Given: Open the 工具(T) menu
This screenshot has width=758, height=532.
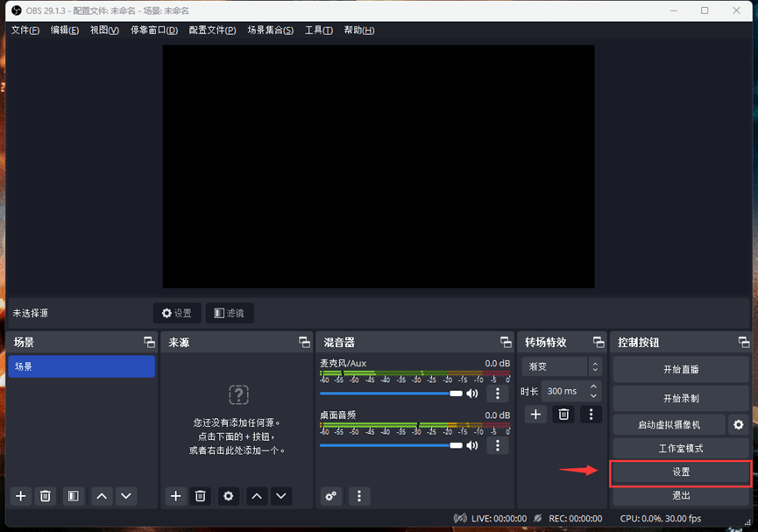Looking at the screenshot, I should (319, 31).
